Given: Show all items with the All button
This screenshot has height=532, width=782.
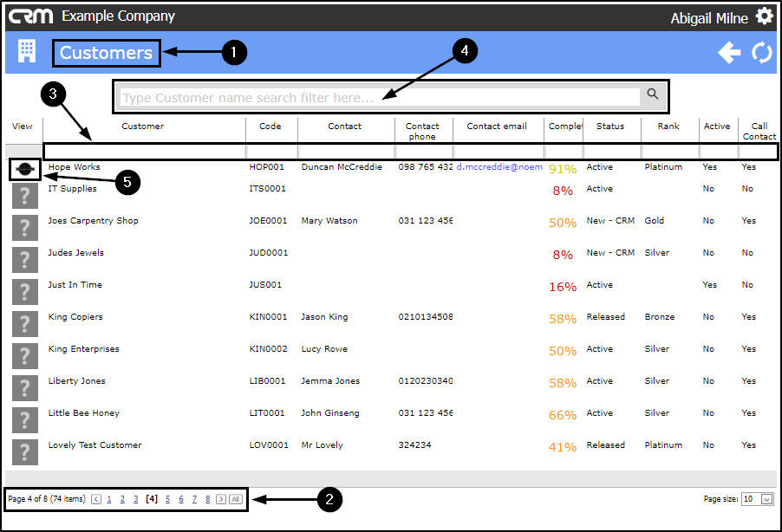Looking at the screenshot, I should click(x=236, y=499).
